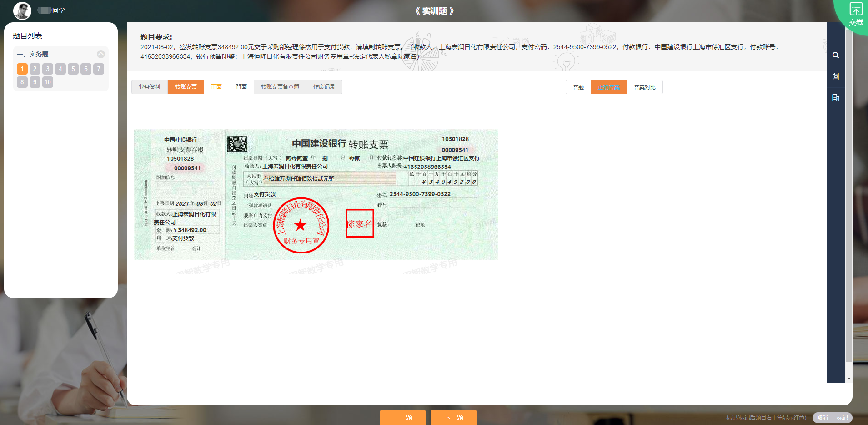Click the 用途 field 支付货款 on cheque
868x425 pixels.
pyautogui.click(x=265, y=194)
